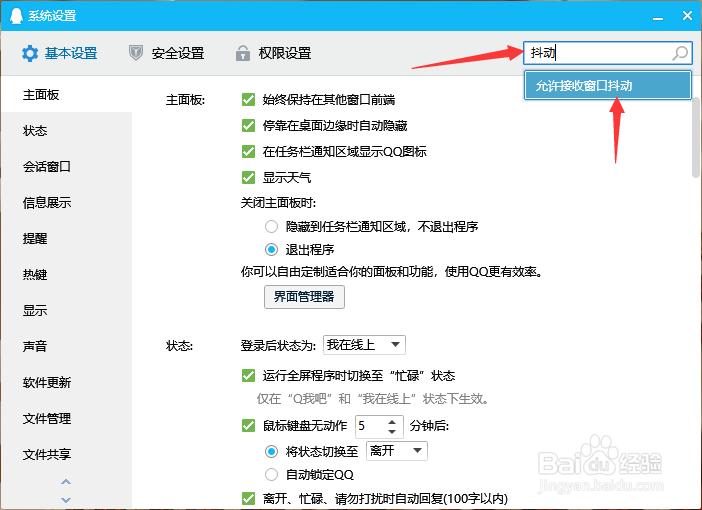The width and height of the screenshot is (702, 510).
Task: Select 隐藏到任务栏通知区域，不退出程序 radio
Action: (x=271, y=227)
